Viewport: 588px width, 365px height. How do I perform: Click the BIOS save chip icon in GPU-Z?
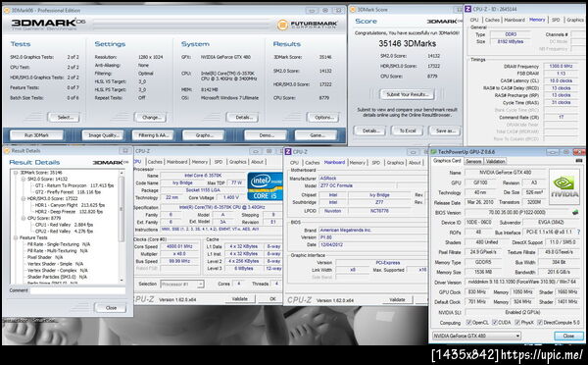(575, 213)
